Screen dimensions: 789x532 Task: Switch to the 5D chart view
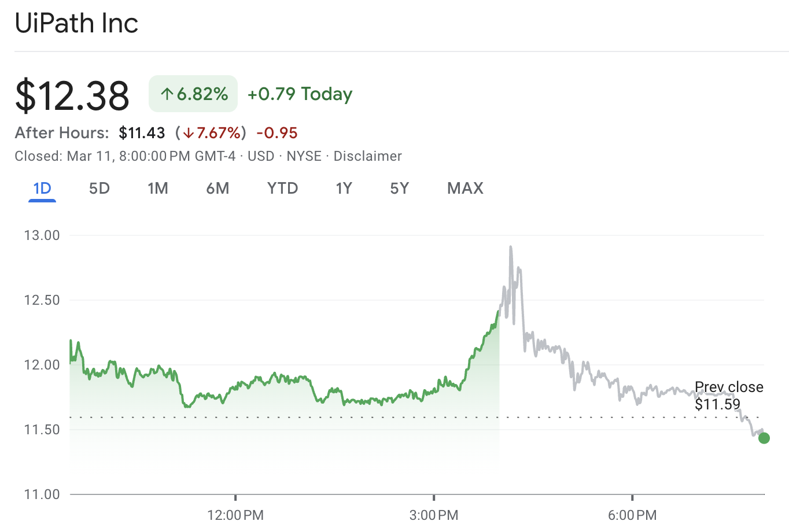[x=98, y=188]
